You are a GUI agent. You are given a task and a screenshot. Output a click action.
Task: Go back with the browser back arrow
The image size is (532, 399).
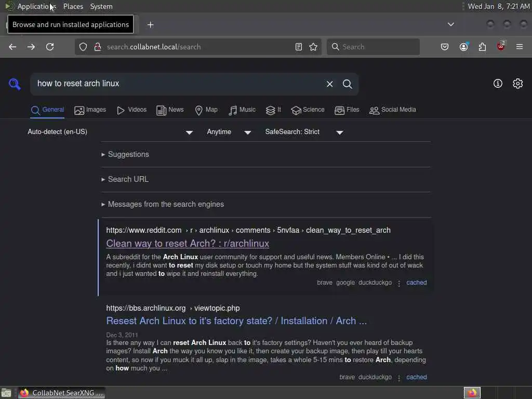tap(12, 47)
